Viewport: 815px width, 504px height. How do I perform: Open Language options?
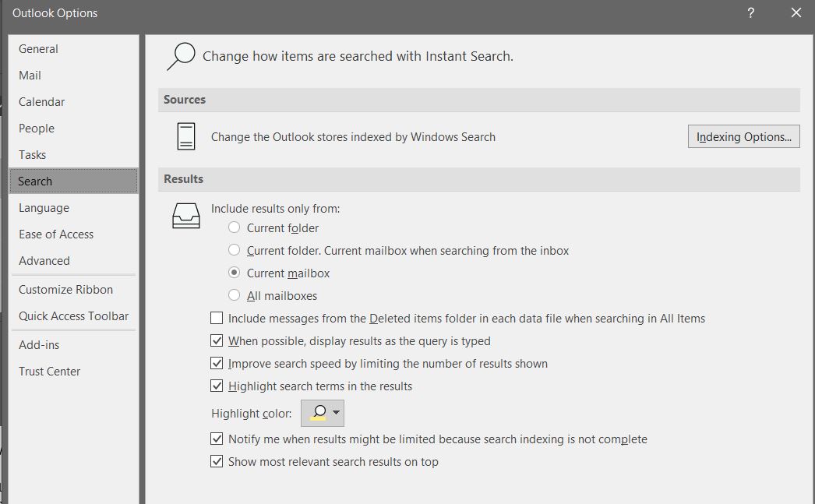73,208
